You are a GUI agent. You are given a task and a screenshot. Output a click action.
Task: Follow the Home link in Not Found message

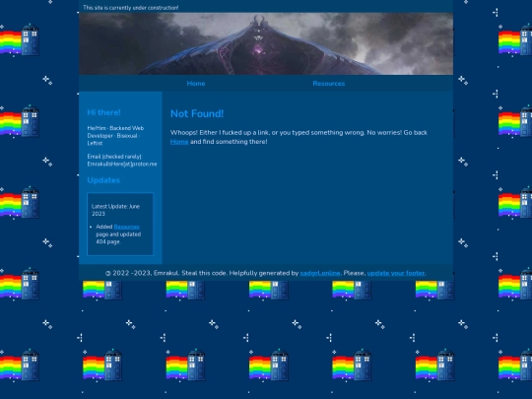coord(179,142)
